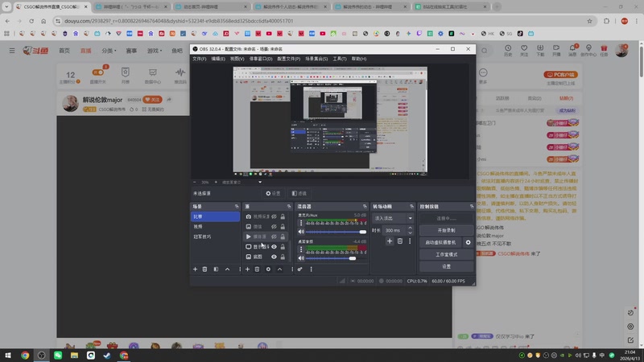Toggle lock on 显示器 capture source

click(x=283, y=247)
